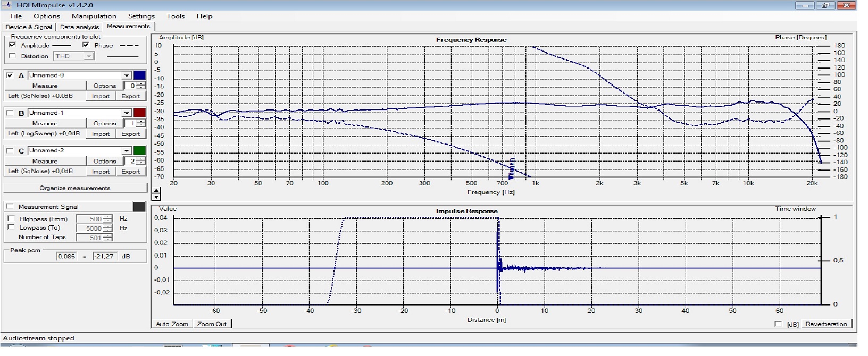Click the HOLMImpulse app icon in title bar
Screen dimensions: 868x356
click(7, 5)
